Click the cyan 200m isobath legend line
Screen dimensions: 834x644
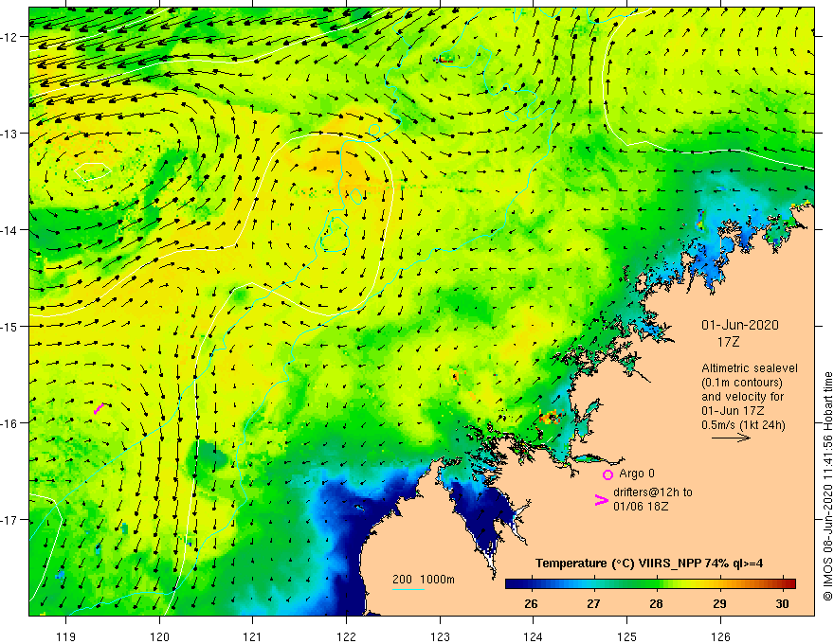(408, 589)
